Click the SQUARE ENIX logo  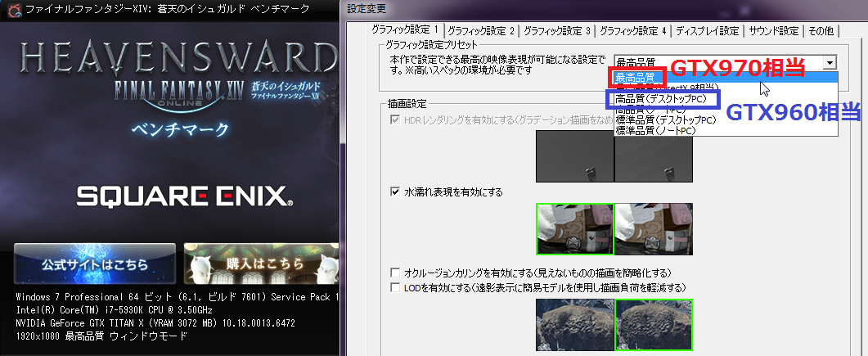[x=184, y=196]
